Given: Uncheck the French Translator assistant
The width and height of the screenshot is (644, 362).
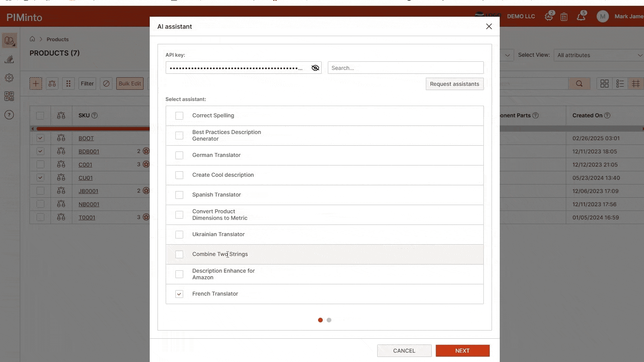Looking at the screenshot, I should click(x=179, y=294).
